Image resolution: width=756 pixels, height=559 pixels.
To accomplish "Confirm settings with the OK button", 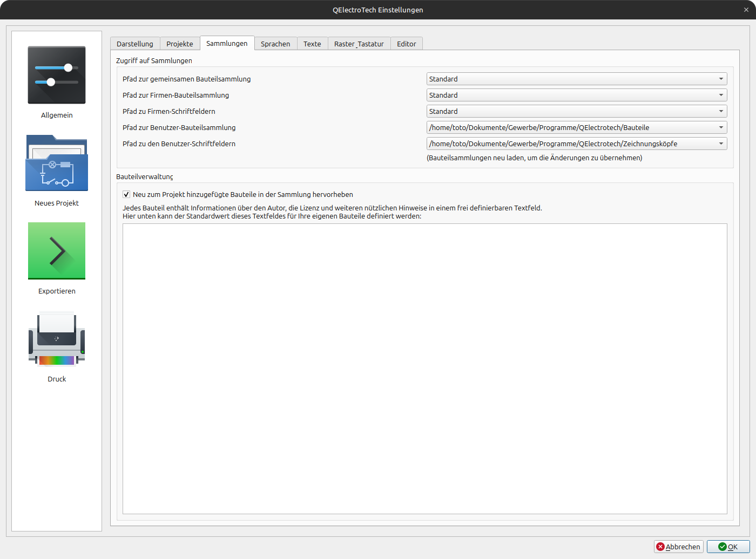I will coord(728,547).
